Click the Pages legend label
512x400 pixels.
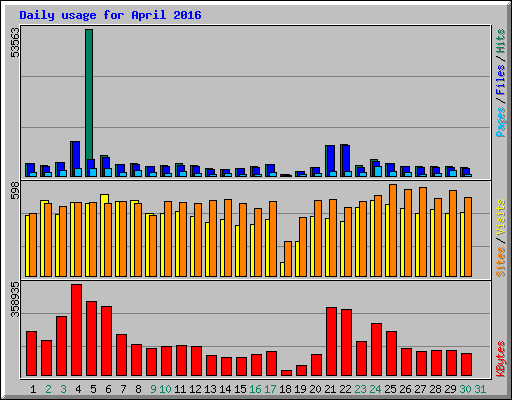tap(501, 122)
